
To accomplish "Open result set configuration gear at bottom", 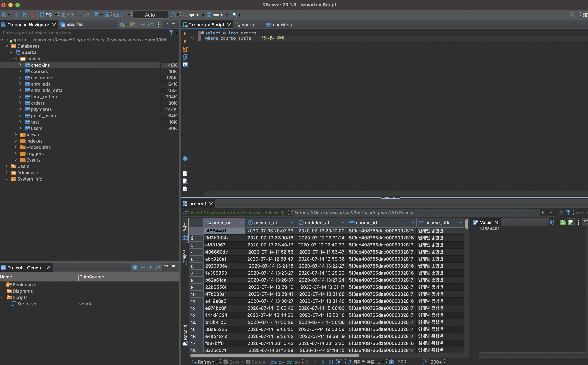I will pyautogui.click(x=392, y=362).
